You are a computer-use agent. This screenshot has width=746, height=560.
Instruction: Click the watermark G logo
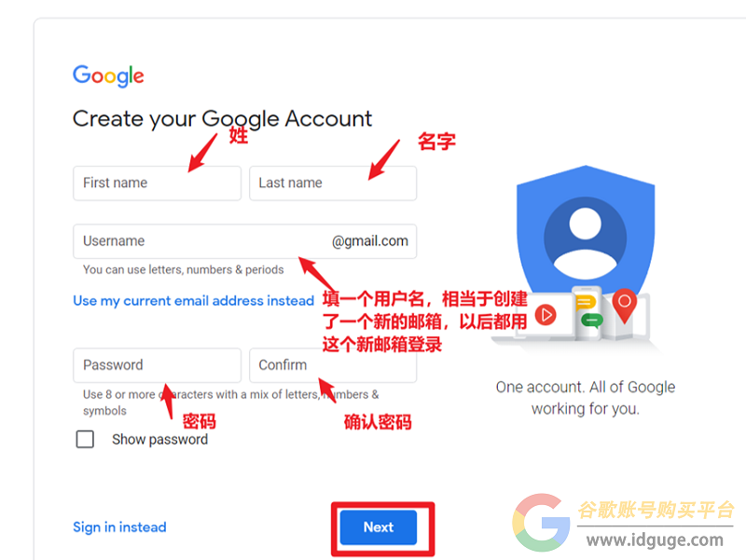coord(541,523)
